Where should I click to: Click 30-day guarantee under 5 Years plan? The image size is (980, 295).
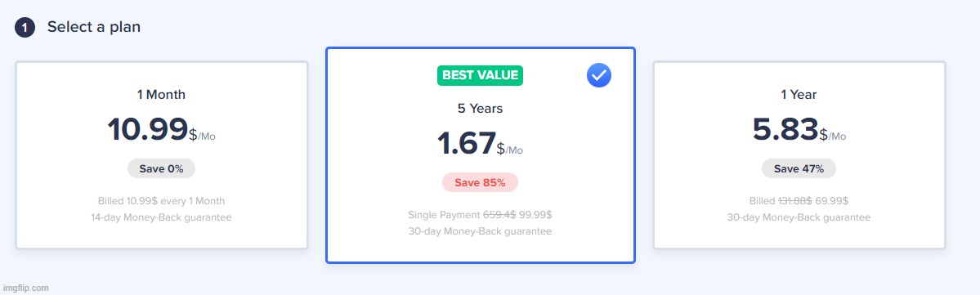[480, 232]
